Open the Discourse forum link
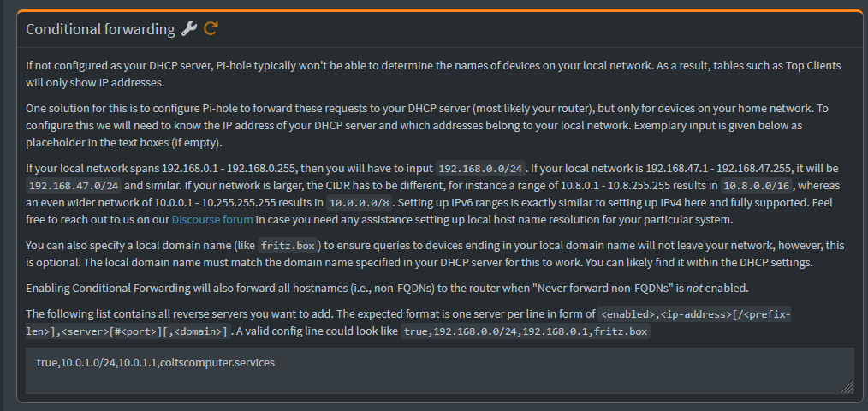The width and height of the screenshot is (868, 411). point(212,220)
